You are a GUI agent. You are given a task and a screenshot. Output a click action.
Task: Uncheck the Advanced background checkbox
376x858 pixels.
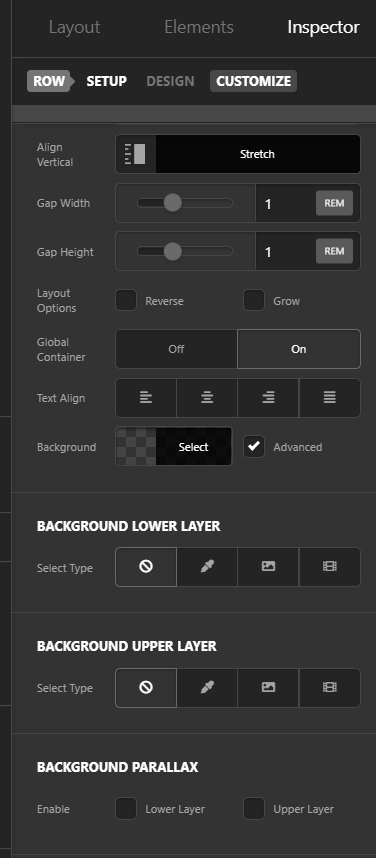pyautogui.click(x=254, y=447)
